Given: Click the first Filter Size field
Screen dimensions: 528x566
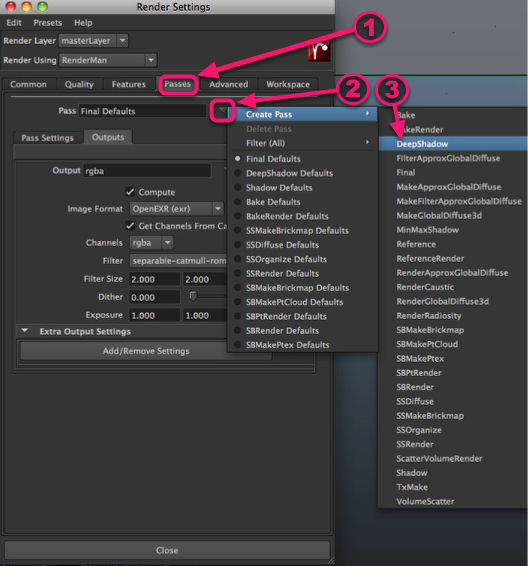Looking at the screenshot, I should click(154, 279).
